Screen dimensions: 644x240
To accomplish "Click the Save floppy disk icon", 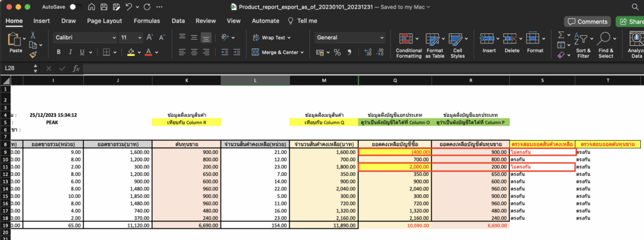I will [x=104, y=7].
